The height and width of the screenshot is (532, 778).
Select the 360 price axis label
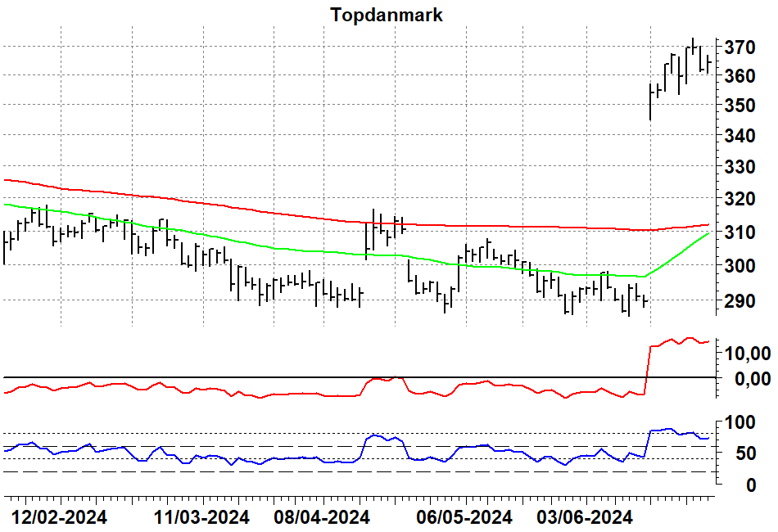click(x=740, y=76)
